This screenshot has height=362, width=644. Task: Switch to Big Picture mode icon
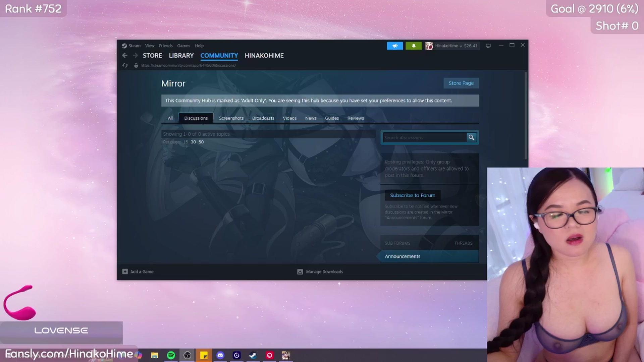coord(488,46)
